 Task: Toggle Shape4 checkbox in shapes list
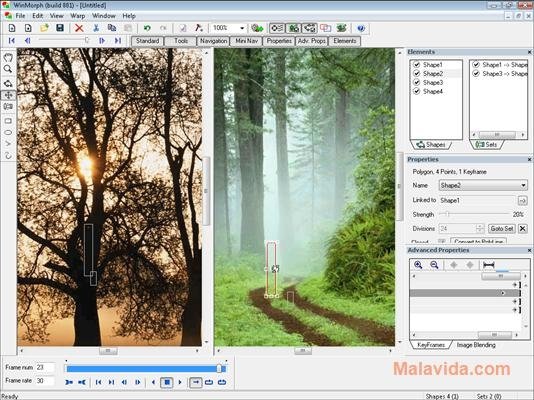pyautogui.click(x=417, y=91)
